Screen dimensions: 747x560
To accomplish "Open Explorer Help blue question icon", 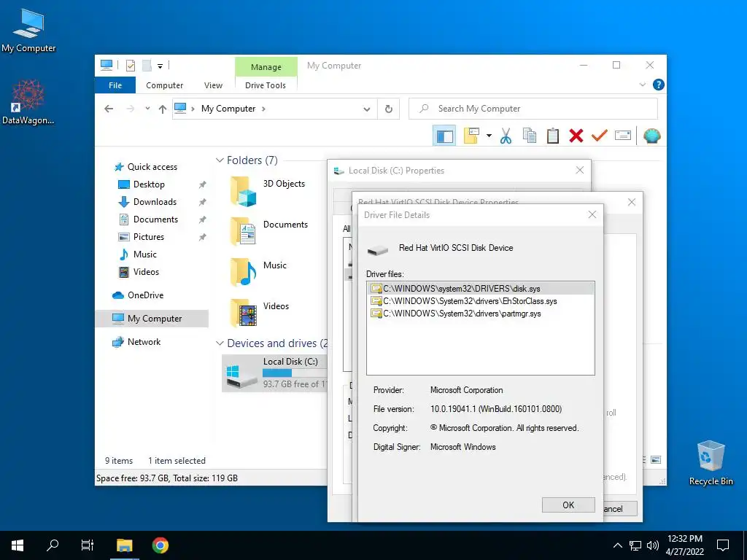I will 659,85.
